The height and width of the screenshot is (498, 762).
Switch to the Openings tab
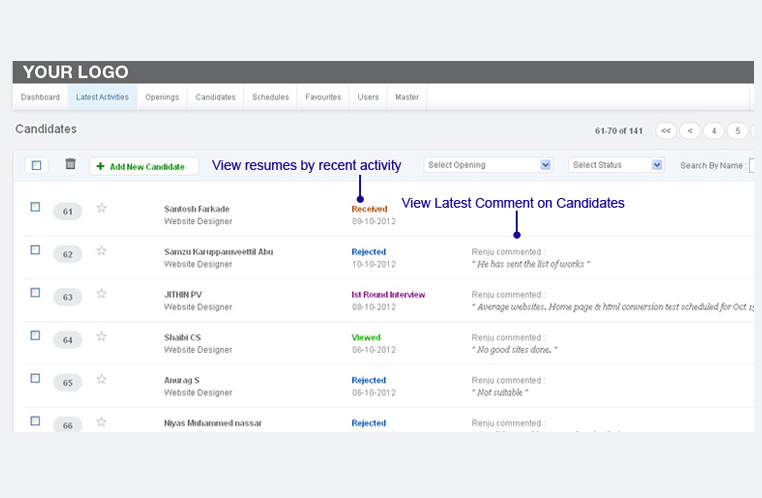click(162, 97)
